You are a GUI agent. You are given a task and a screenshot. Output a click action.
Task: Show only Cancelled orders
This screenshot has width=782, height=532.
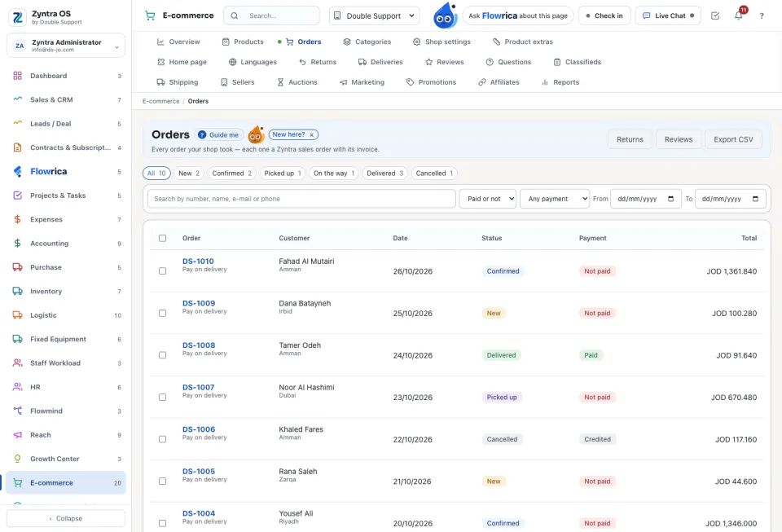434,174
